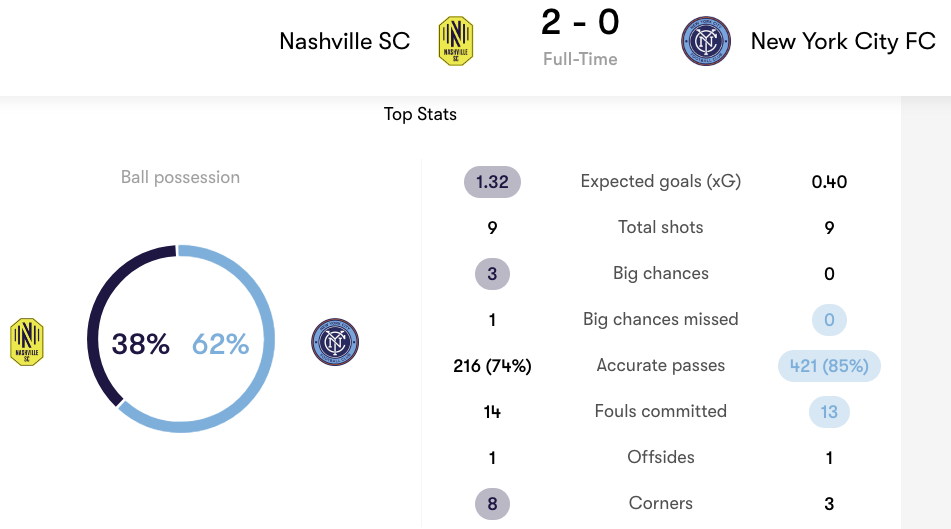951x529 pixels.
Task: Open the Nashville SC team name link
Action: pos(344,41)
